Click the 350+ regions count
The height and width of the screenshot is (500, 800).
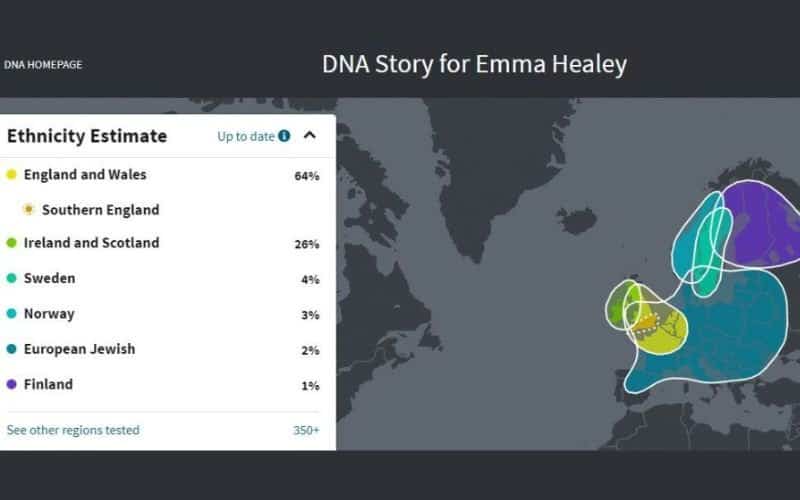(306, 430)
